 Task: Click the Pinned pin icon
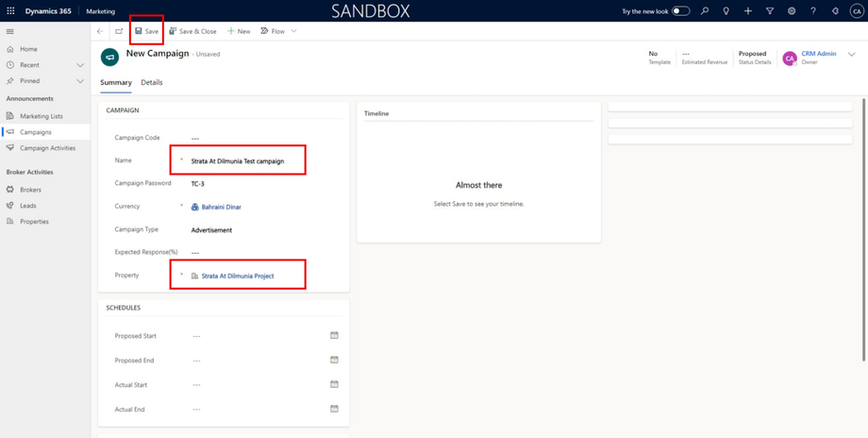10,81
